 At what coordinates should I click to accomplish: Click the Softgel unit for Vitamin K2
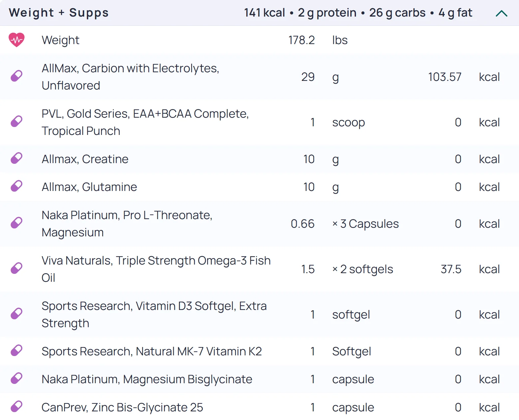tap(352, 351)
